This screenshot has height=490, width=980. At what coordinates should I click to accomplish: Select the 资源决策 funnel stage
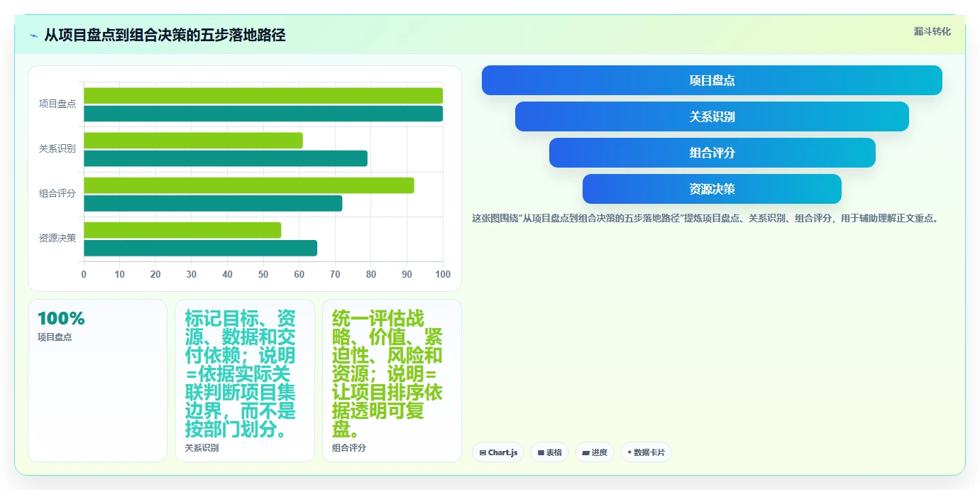coord(712,189)
